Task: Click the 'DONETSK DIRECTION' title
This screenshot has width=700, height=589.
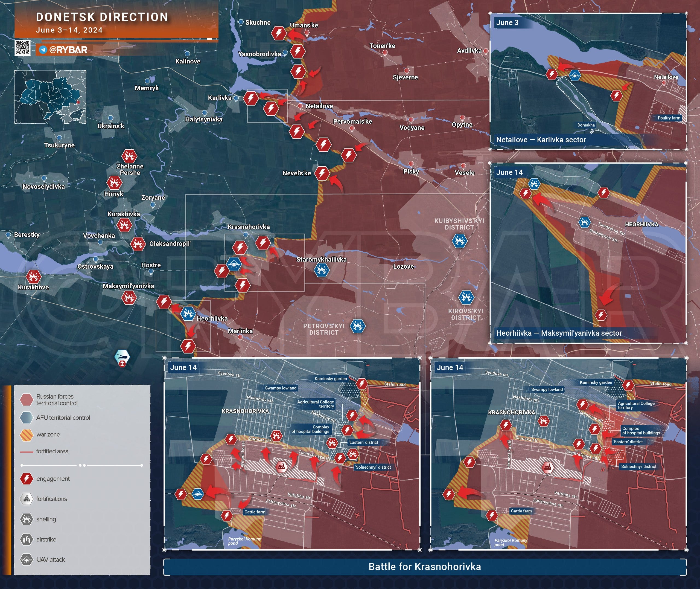Action: [102, 17]
